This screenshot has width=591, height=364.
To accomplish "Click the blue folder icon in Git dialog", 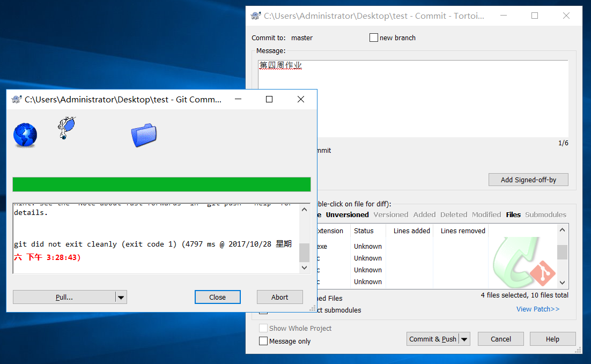I will click(x=144, y=135).
